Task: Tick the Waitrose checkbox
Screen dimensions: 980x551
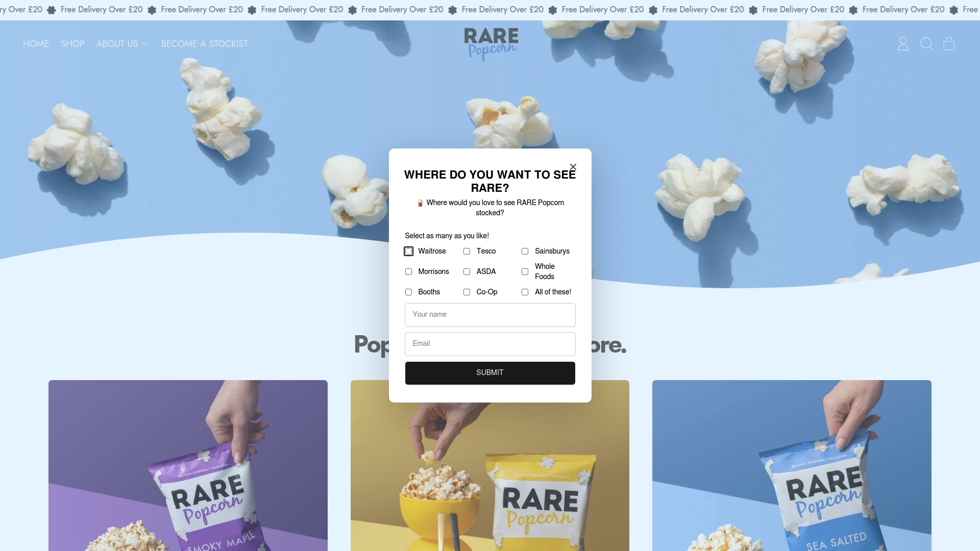Action: [x=408, y=252]
